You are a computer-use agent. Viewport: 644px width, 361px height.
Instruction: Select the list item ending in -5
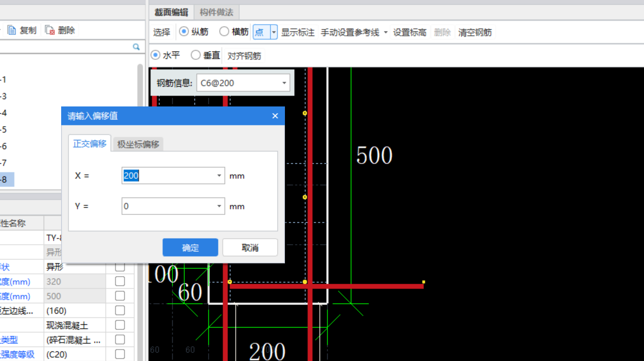click(3, 130)
